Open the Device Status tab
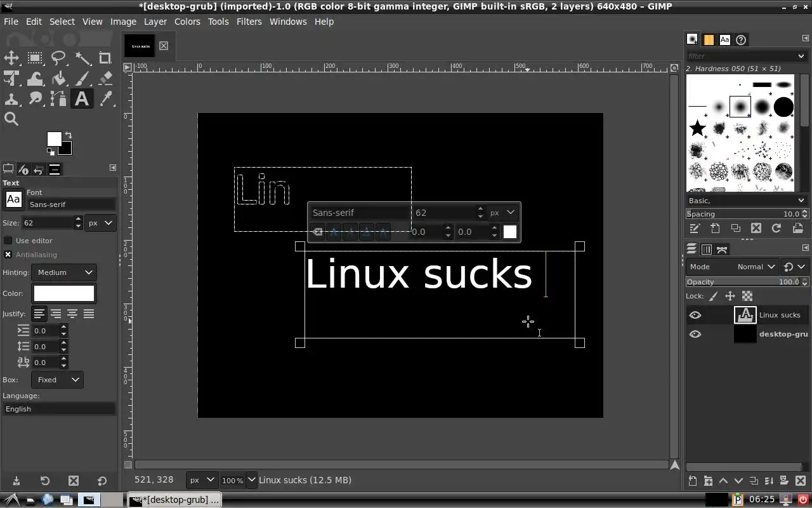Screen dimensions: 812x508 pyautogui.click(x=23, y=170)
